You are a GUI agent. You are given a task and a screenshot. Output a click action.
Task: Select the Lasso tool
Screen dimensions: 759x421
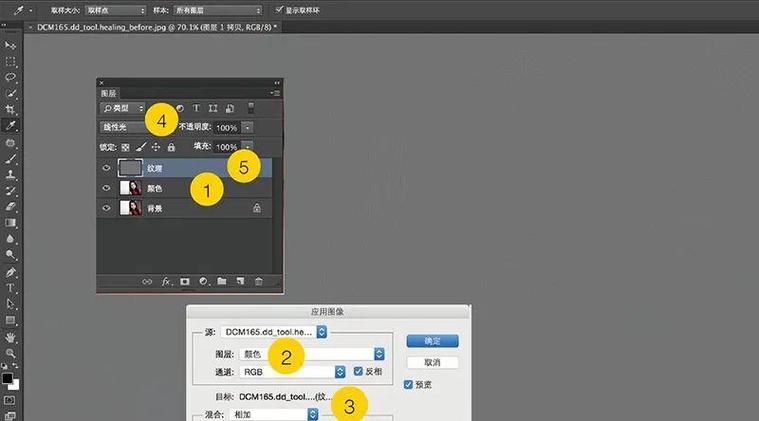[x=10, y=77]
